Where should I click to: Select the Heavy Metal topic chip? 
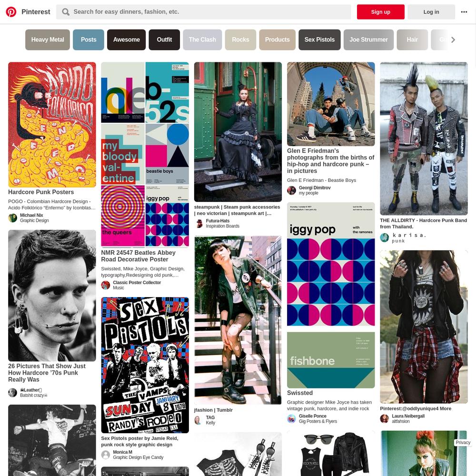(48, 40)
